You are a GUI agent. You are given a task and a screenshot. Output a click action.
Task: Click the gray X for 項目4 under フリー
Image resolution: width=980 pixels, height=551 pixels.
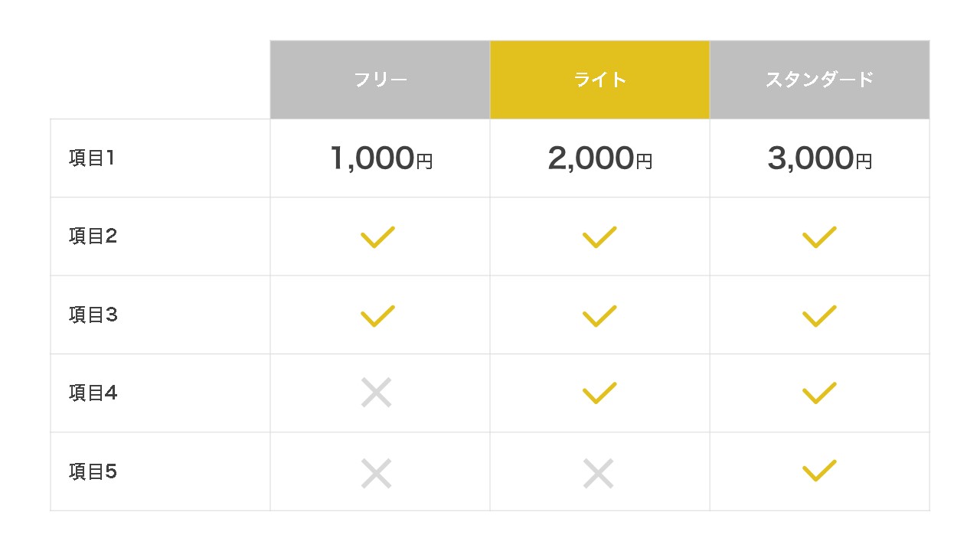(x=377, y=393)
